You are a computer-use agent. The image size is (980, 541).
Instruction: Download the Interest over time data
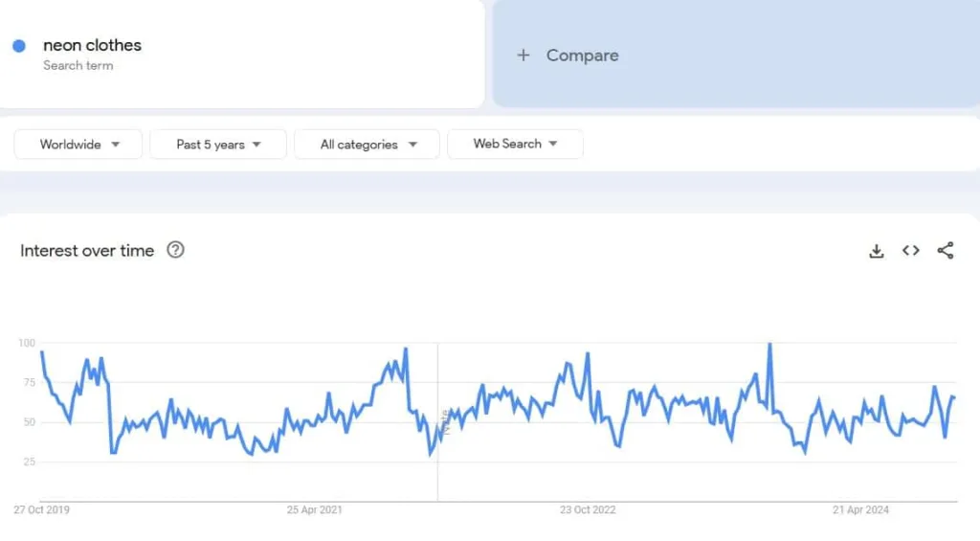876,251
